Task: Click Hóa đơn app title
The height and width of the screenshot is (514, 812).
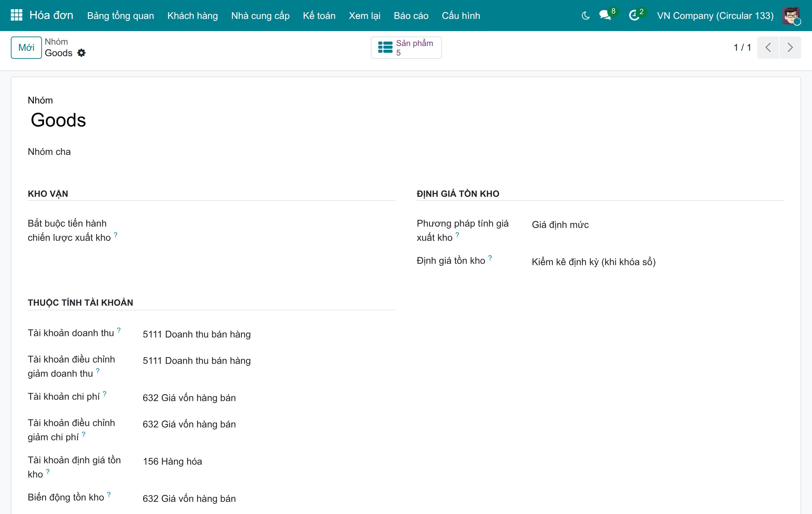Action: tap(51, 15)
